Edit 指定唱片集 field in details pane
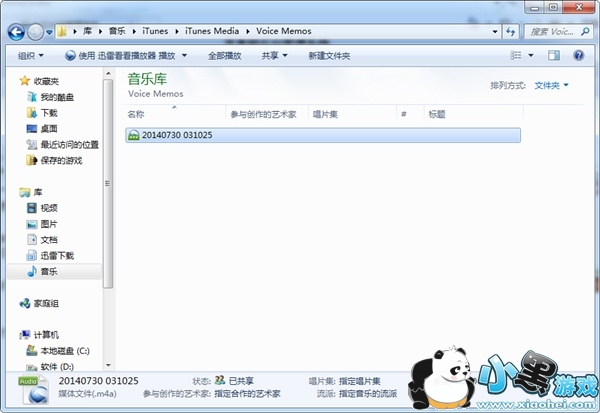This screenshot has height=413, width=600. [x=359, y=381]
